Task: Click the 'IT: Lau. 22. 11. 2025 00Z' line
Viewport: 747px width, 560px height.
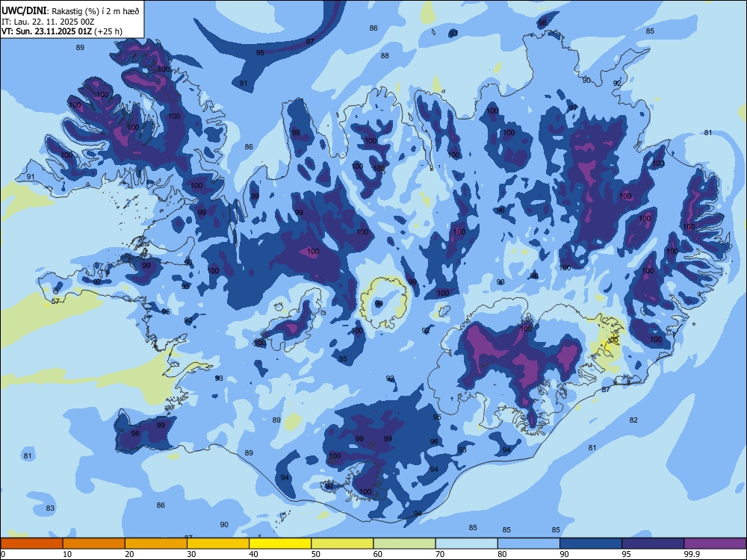Action: [x=48, y=22]
